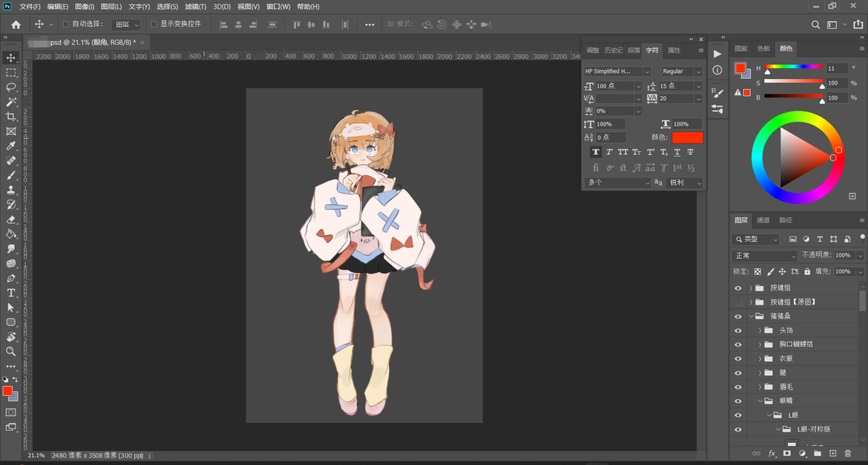Click the H hue slider in Color panel
868x465 pixels.
click(x=794, y=67)
